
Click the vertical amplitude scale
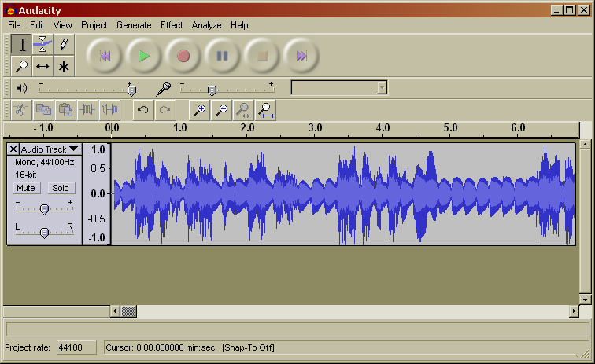(97, 193)
